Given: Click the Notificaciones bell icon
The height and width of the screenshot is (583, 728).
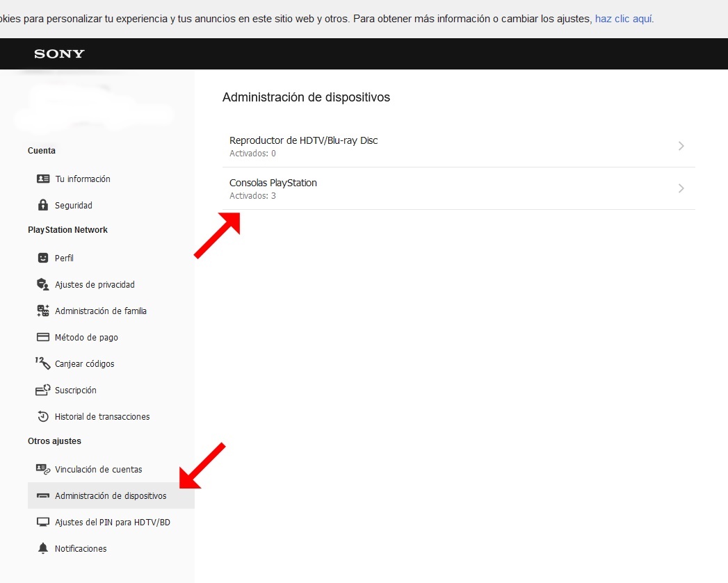Looking at the screenshot, I should (43, 548).
